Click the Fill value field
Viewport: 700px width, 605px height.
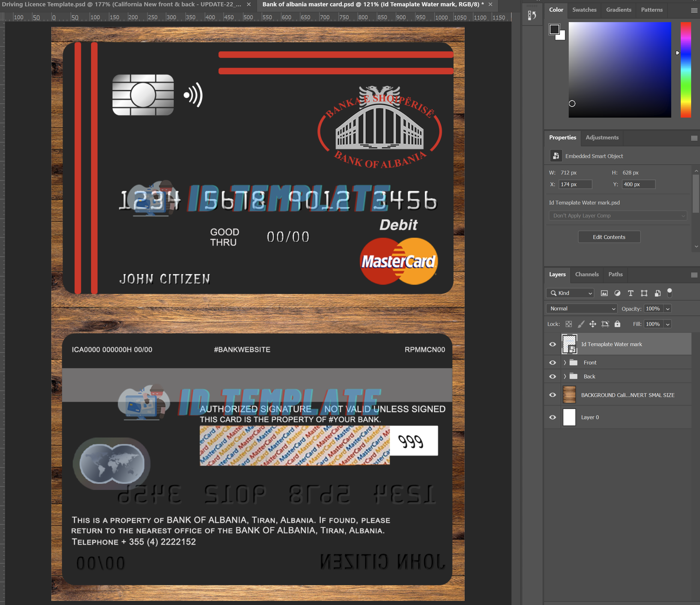tap(654, 324)
